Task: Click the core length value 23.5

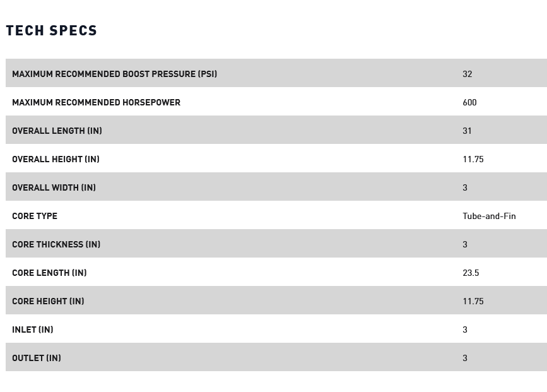Action: pyautogui.click(x=471, y=273)
